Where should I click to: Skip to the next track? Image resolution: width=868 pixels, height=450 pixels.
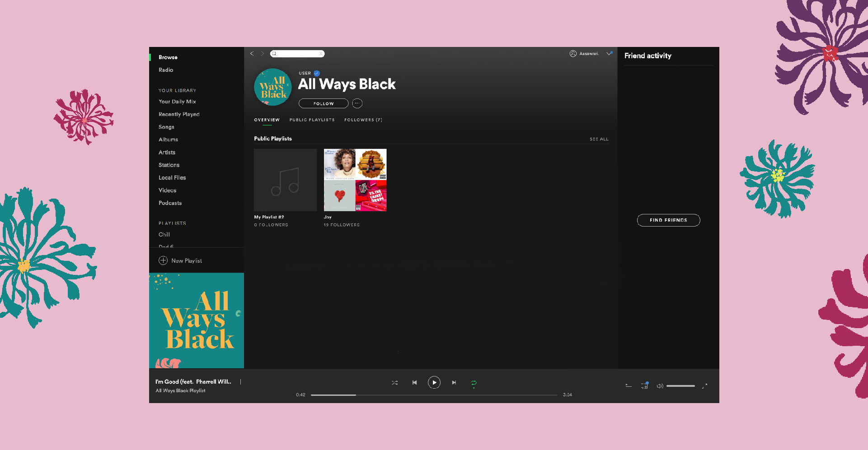[x=454, y=383]
